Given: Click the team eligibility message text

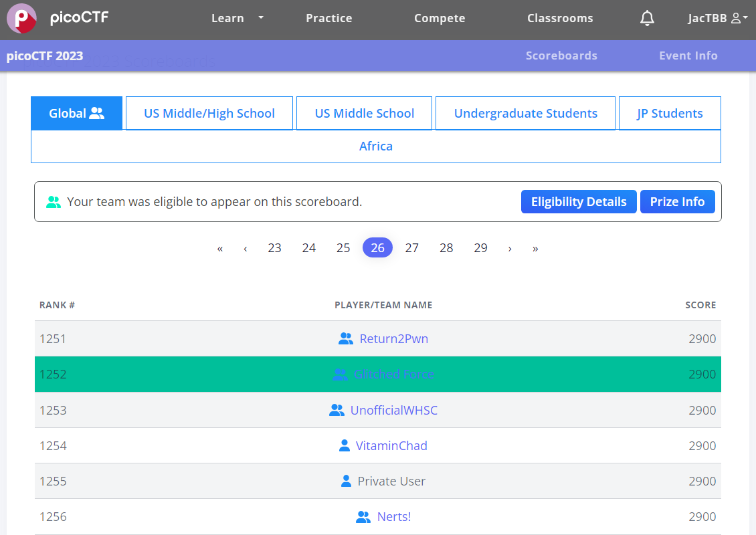Looking at the screenshot, I should [215, 202].
